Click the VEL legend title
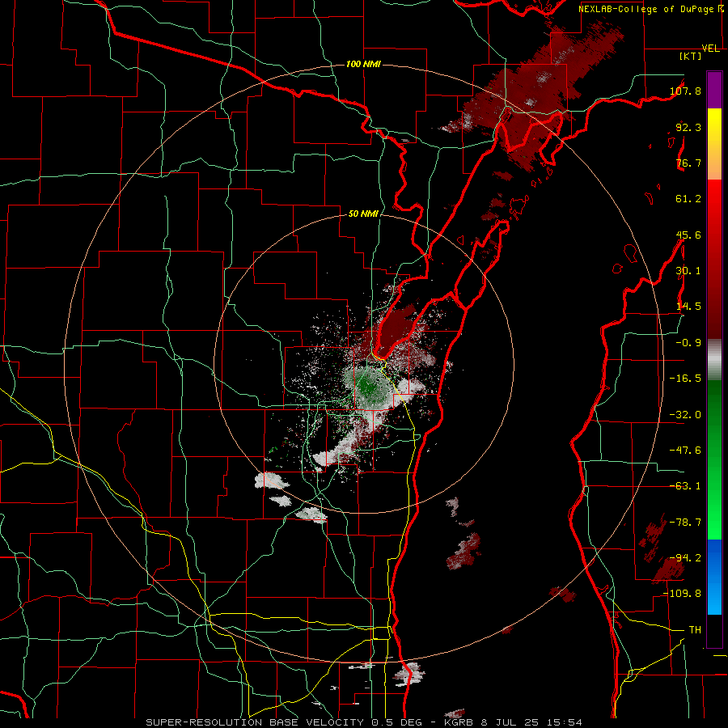The width and height of the screenshot is (728, 728). [710, 49]
